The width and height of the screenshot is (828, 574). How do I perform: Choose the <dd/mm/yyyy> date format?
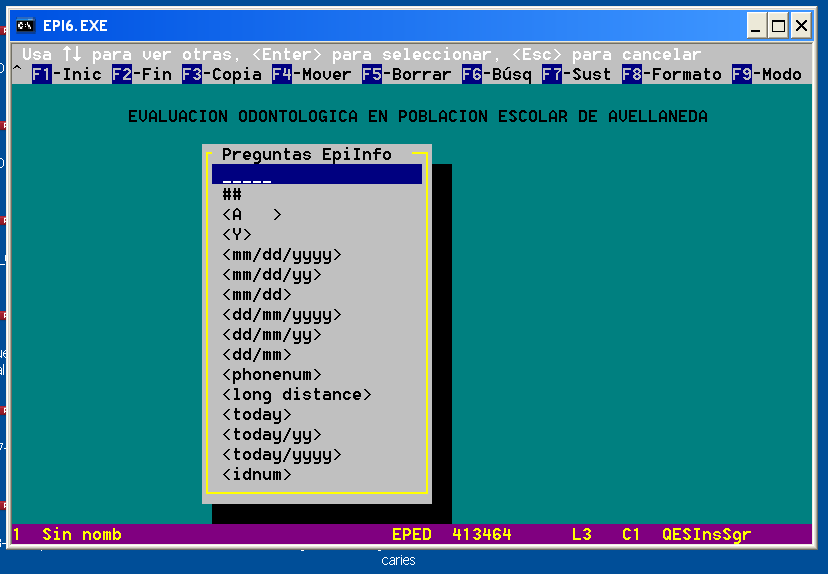click(282, 315)
